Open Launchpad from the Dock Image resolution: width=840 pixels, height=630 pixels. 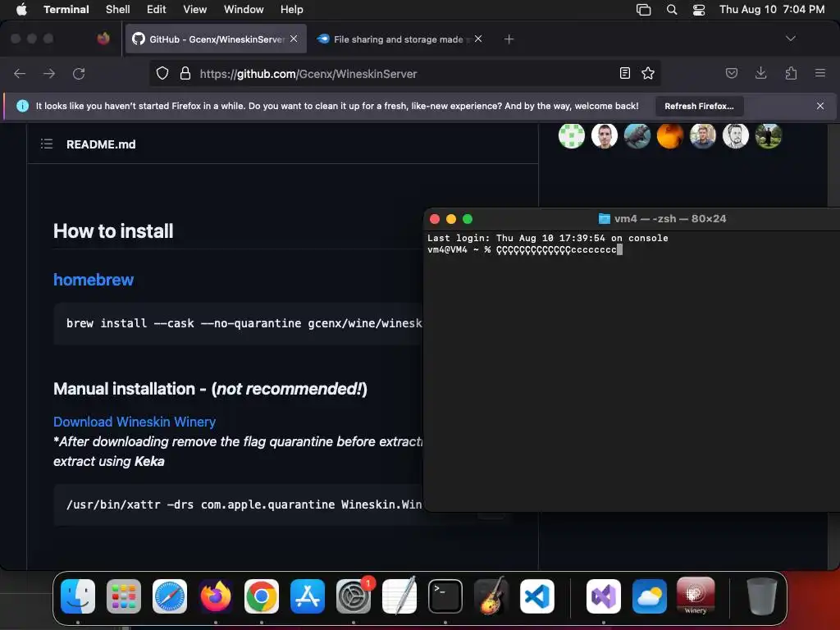(x=124, y=596)
